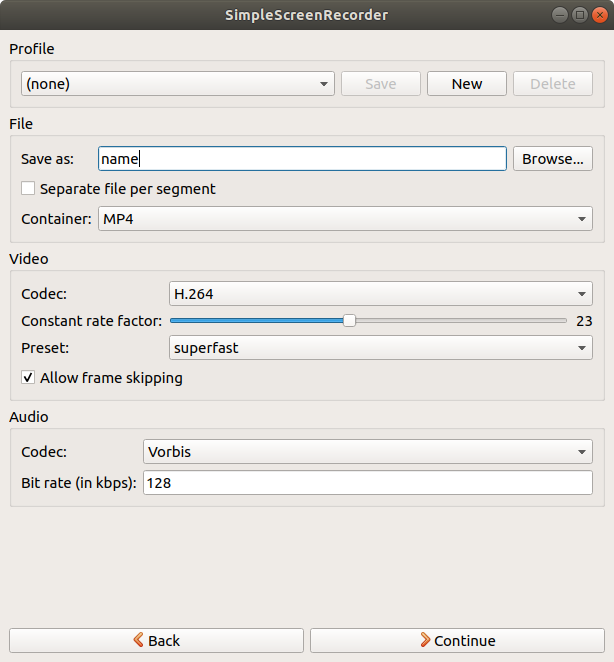Click the constant rate factor value 23
Viewport: 614px width, 662px height.
click(584, 321)
